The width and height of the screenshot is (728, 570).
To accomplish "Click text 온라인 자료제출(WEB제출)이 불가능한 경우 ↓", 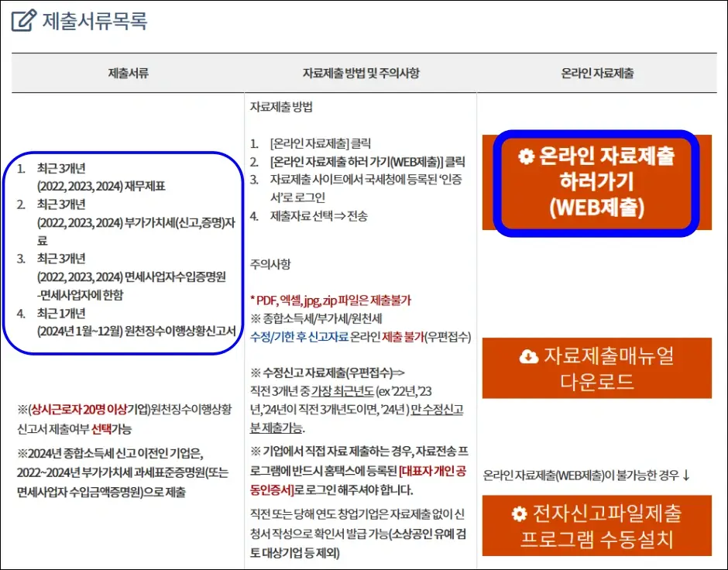I will (587, 476).
